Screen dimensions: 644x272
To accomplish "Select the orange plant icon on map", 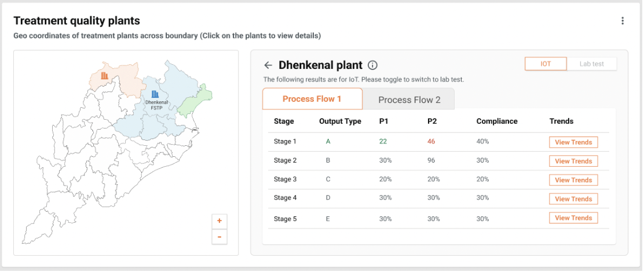I will (x=105, y=76).
